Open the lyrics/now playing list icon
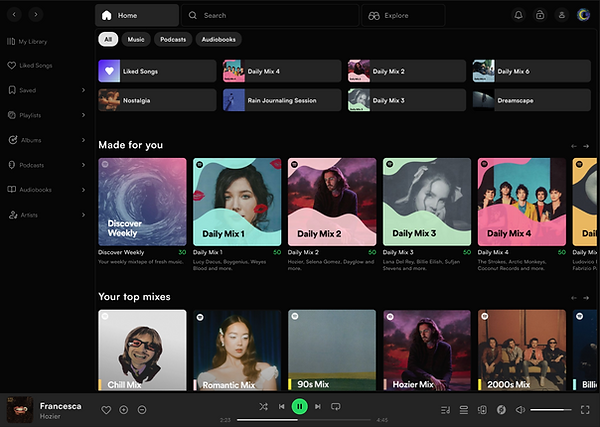This screenshot has width=600, height=427. pos(445,410)
